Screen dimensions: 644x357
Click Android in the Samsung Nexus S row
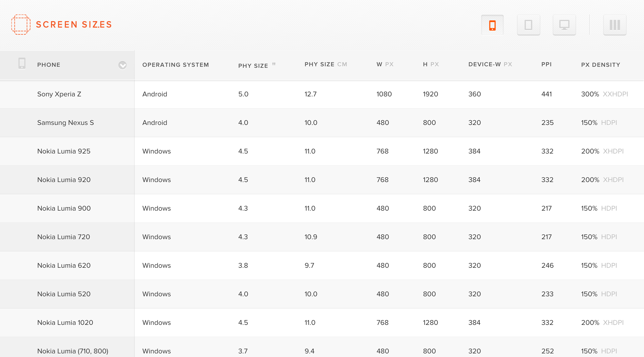tap(155, 123)
